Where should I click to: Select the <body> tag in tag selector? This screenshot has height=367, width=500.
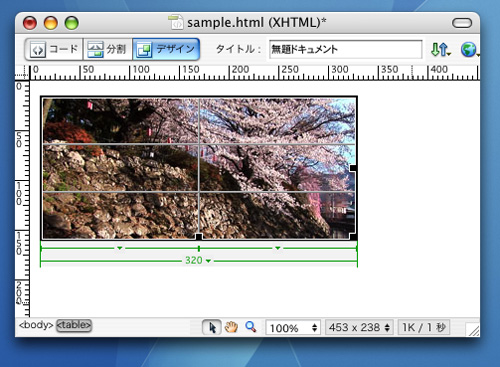[x=36, y=325]
